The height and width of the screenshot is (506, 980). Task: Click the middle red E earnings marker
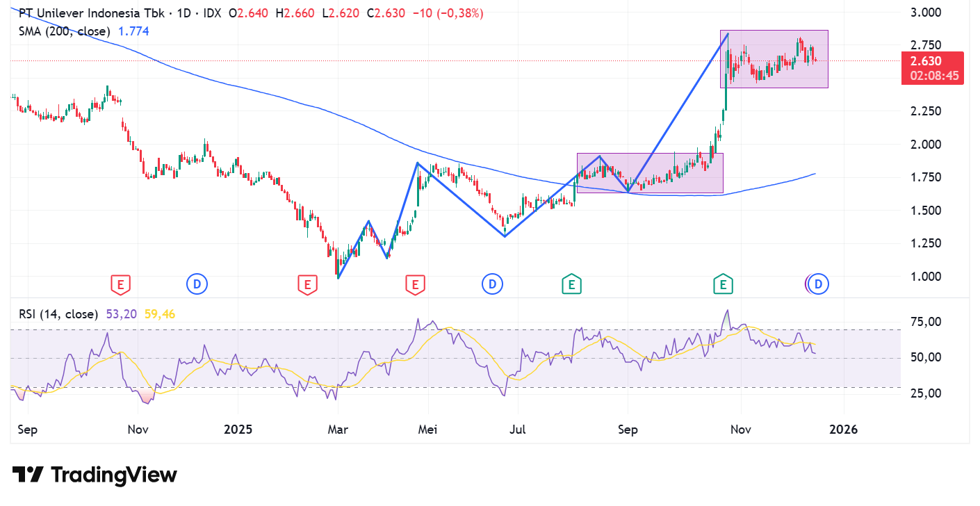point(307,284)
